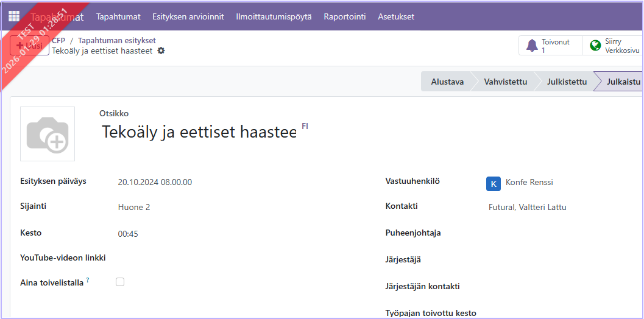
Task: Set status to Alustava
Action: tap(447, 82)
